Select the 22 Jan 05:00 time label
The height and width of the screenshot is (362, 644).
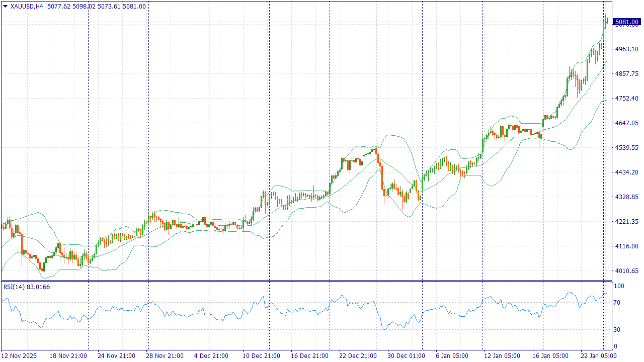coord(599,356)
